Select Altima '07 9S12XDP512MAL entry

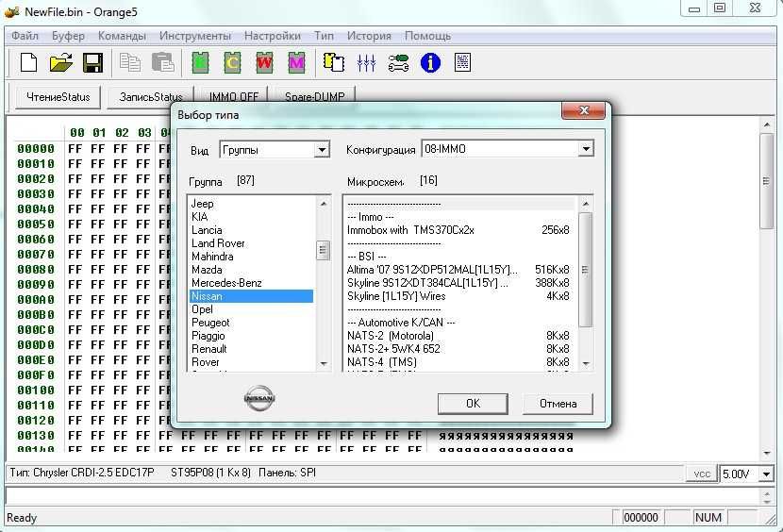(x=458, y=270)
